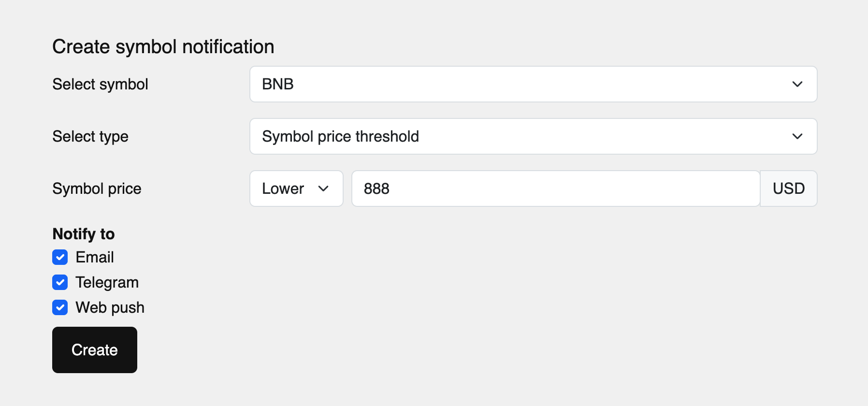Screen dimensions: 868x406
Task: Open the BNB symbol dropdown
Action: coord(533,84)
